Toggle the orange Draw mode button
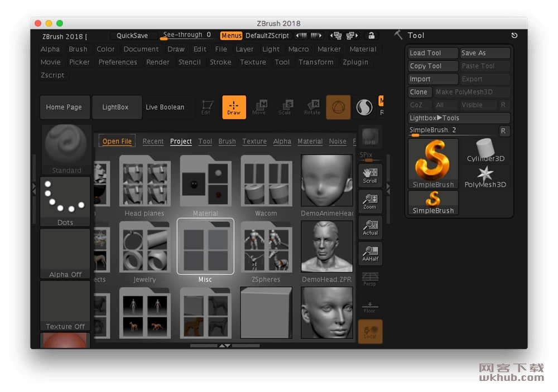 (234, 107)
